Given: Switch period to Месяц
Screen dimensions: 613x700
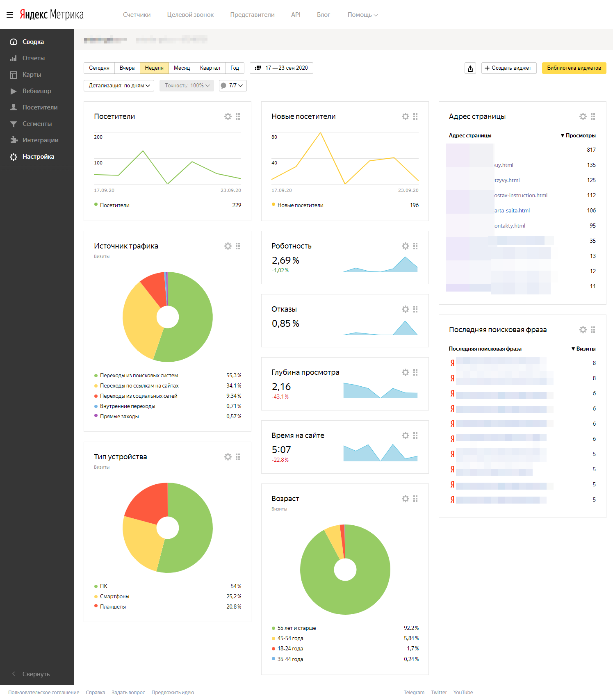Looking at the screenshot, I should coord(182,68).
